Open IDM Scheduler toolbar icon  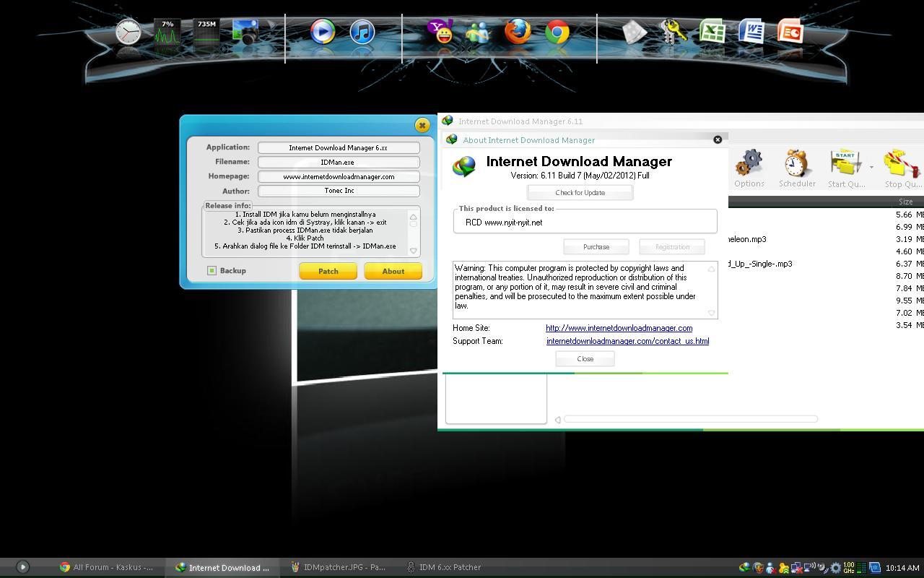[797, 169]
